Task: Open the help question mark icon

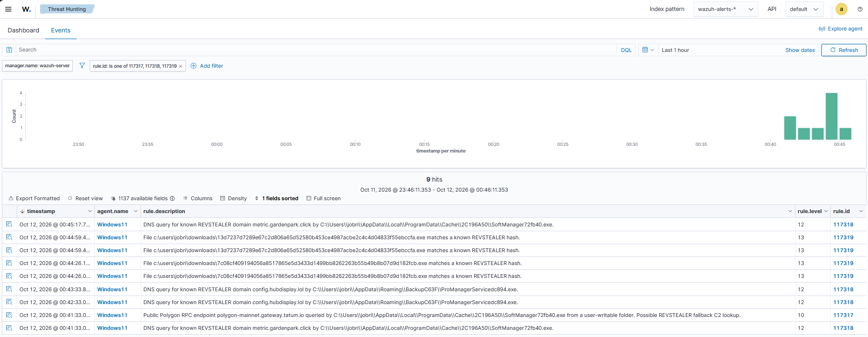Action: pyautogui.click(x=860, y=9)
